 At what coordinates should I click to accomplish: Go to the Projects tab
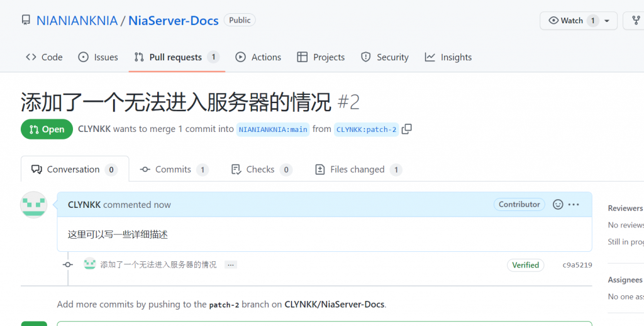click(321, 57)
